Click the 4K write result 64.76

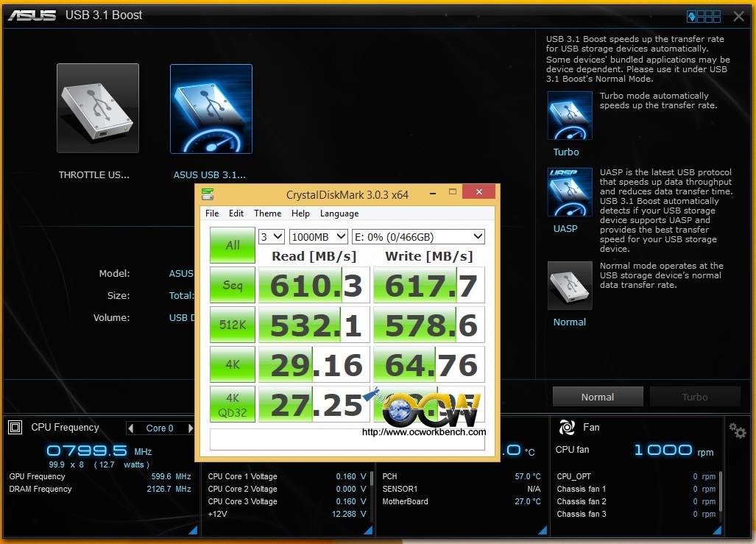(x=429, y=364)
